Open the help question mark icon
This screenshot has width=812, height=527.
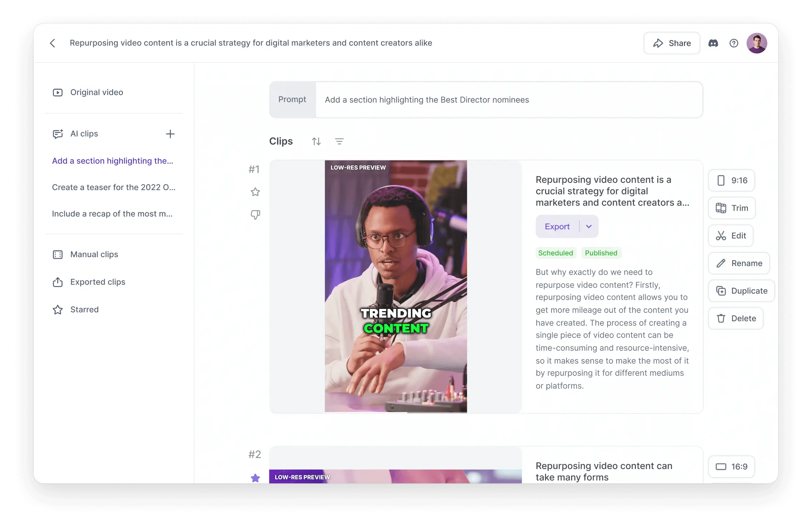click(734, 43)
